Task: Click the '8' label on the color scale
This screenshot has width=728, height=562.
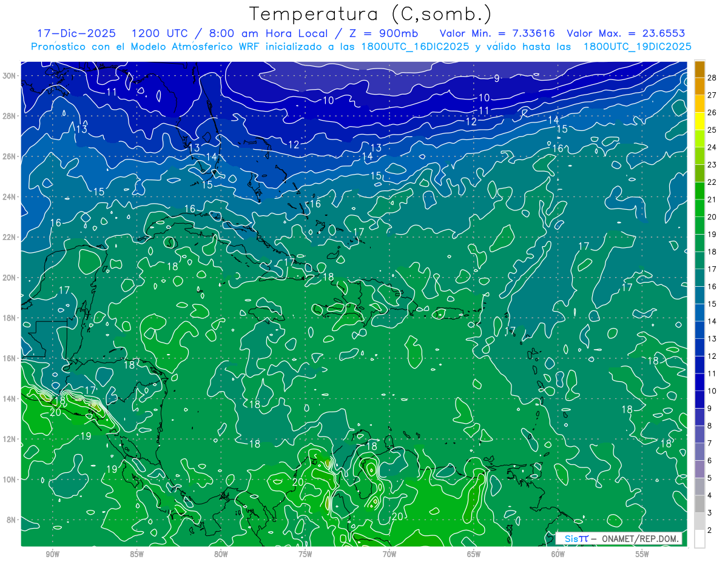Action: tap(710, 426)
